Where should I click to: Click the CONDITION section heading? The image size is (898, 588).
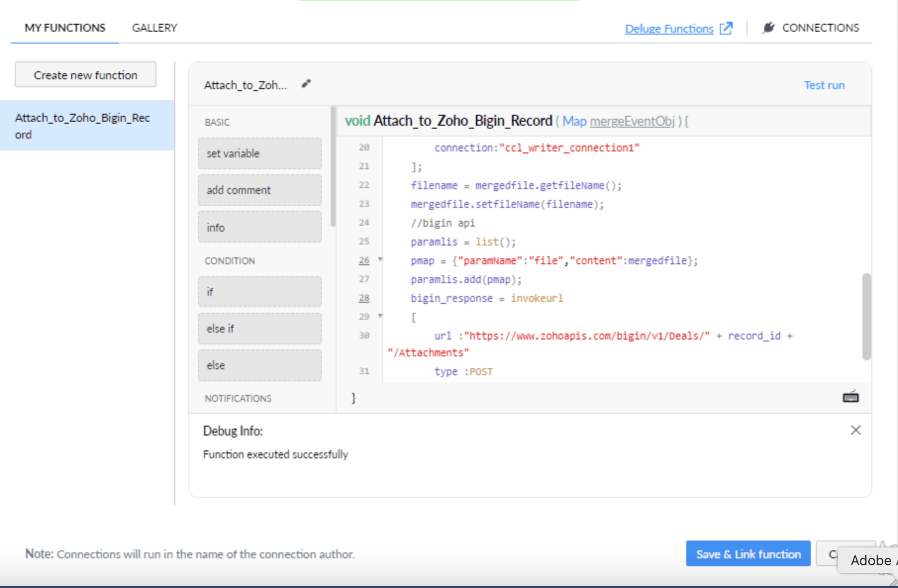230,261
